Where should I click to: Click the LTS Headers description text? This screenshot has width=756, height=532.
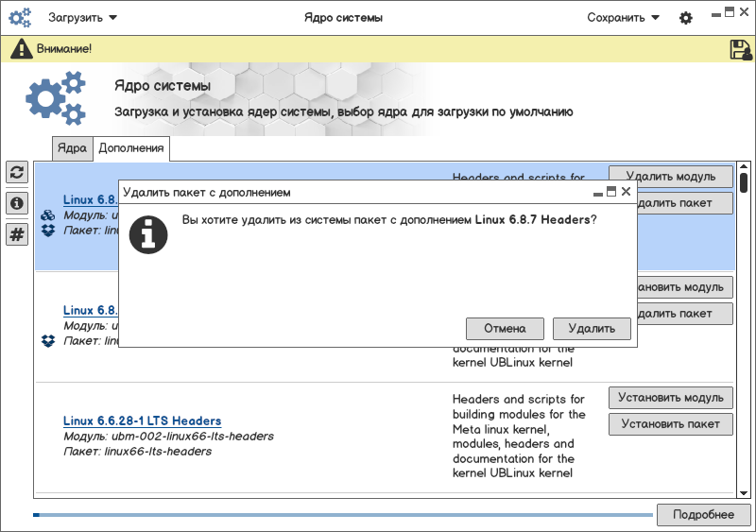pos(519,436)
